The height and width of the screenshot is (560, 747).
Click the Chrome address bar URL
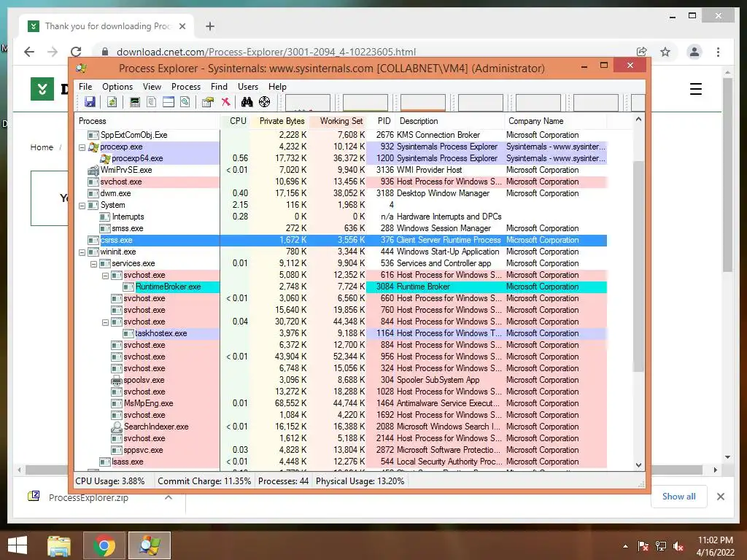[x=266, y=52]
